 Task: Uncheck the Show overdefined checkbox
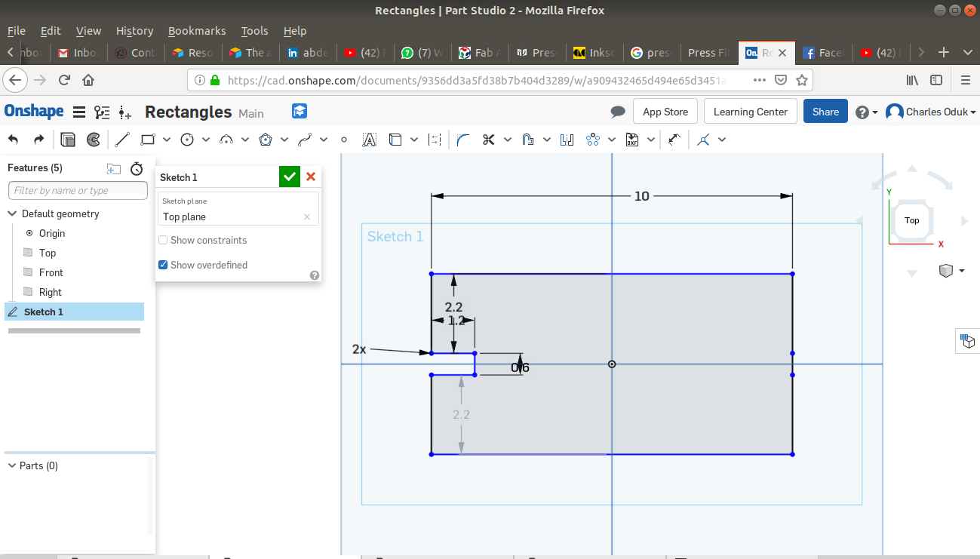tap(163, 265)
